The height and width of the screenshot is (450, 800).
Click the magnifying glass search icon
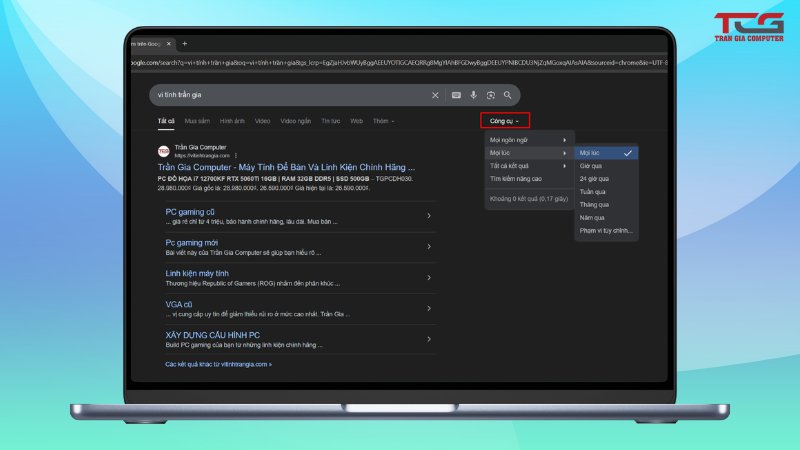click(508, 95)
